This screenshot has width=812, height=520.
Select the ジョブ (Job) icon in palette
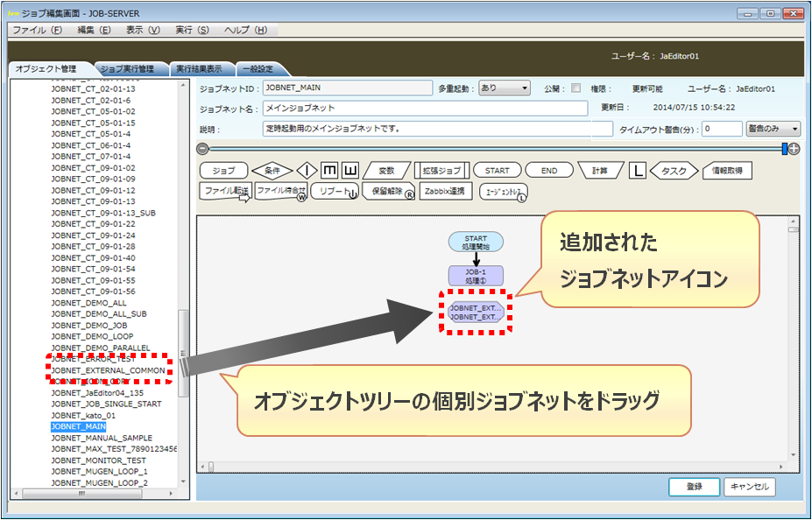click(x=223, y=171)
